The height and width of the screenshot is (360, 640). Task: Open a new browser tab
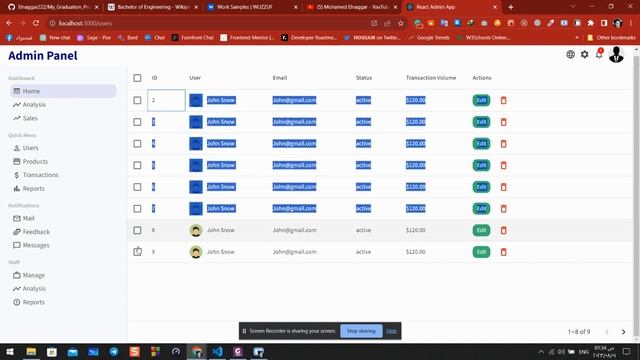click(x=510, y=7)
